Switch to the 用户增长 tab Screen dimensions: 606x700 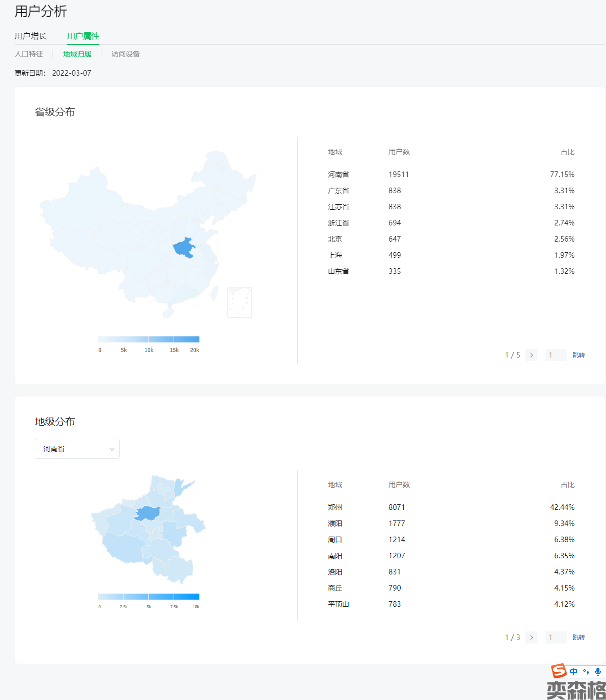(31, 36)
